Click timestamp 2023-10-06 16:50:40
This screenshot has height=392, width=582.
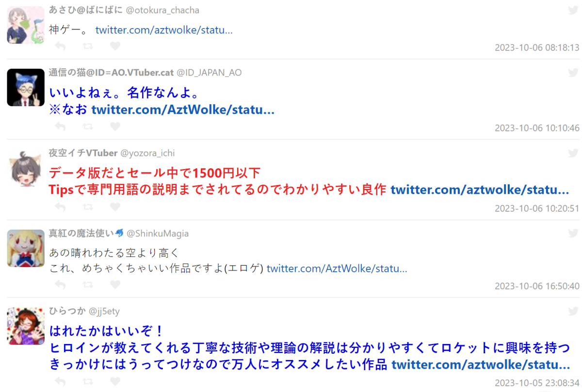point(537,286)
